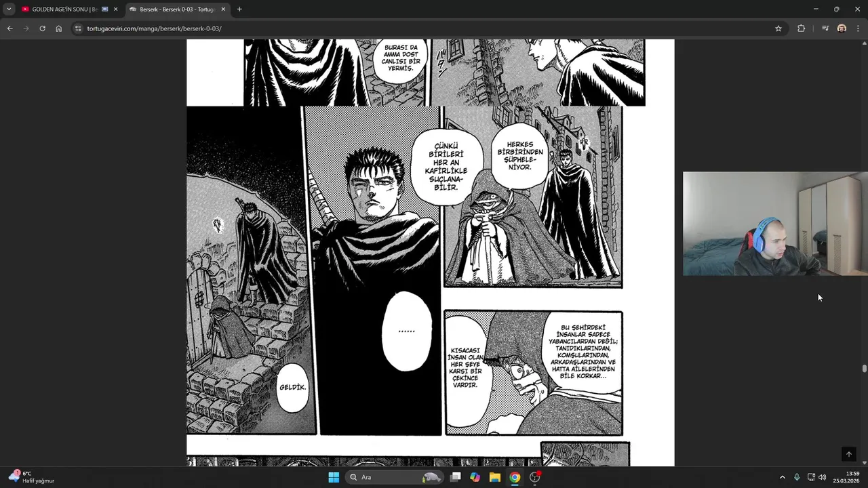Click the Ara taskbar search box

[395, 477]
